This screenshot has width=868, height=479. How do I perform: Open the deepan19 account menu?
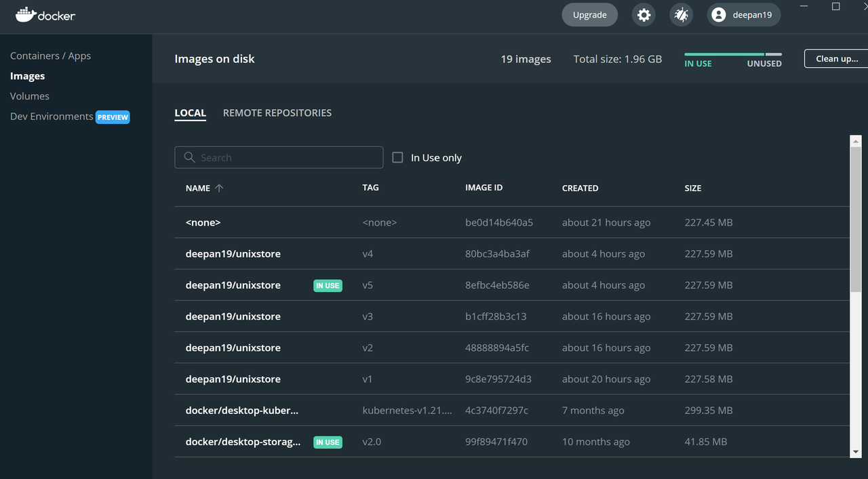click(744, 15)
